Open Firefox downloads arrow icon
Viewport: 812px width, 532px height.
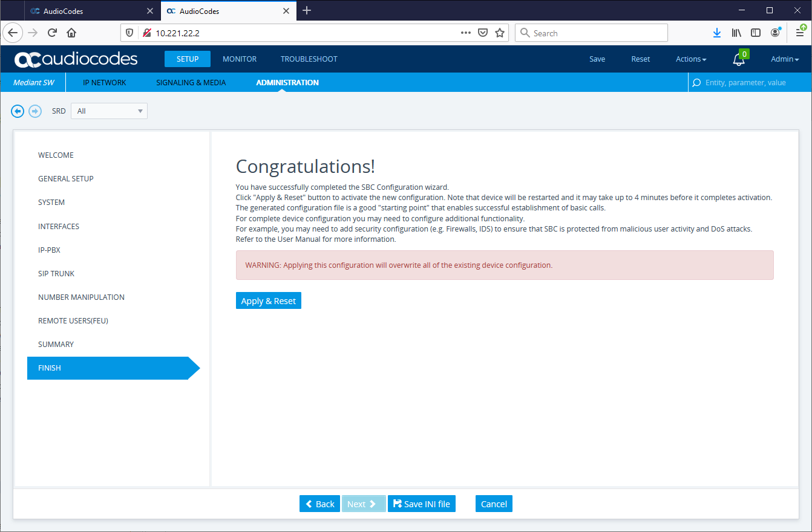717,33
